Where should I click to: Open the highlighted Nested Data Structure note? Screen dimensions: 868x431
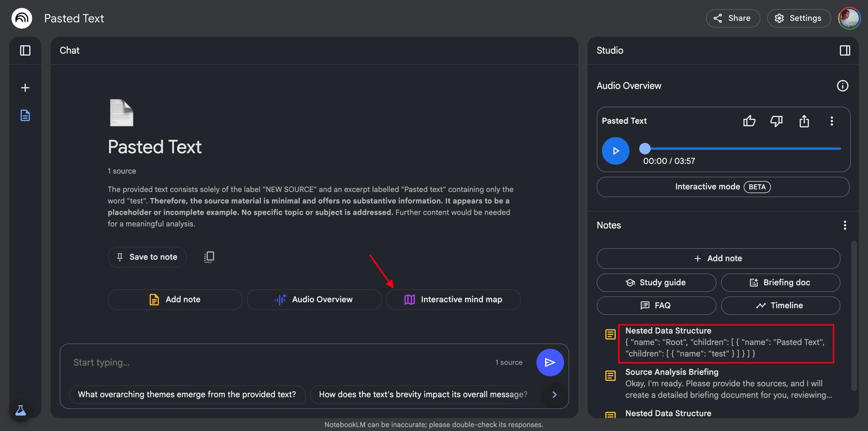(x=726, y=342)
